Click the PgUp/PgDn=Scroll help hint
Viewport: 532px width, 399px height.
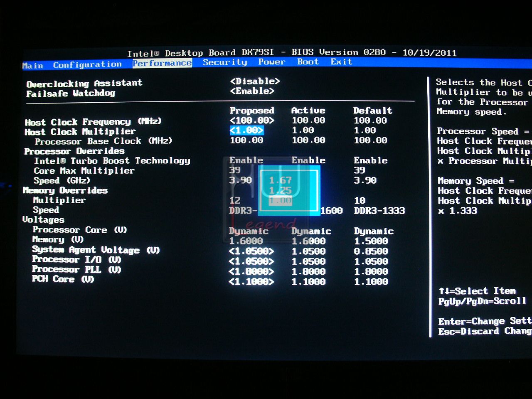pyautogui.click(x=482, y=301)
